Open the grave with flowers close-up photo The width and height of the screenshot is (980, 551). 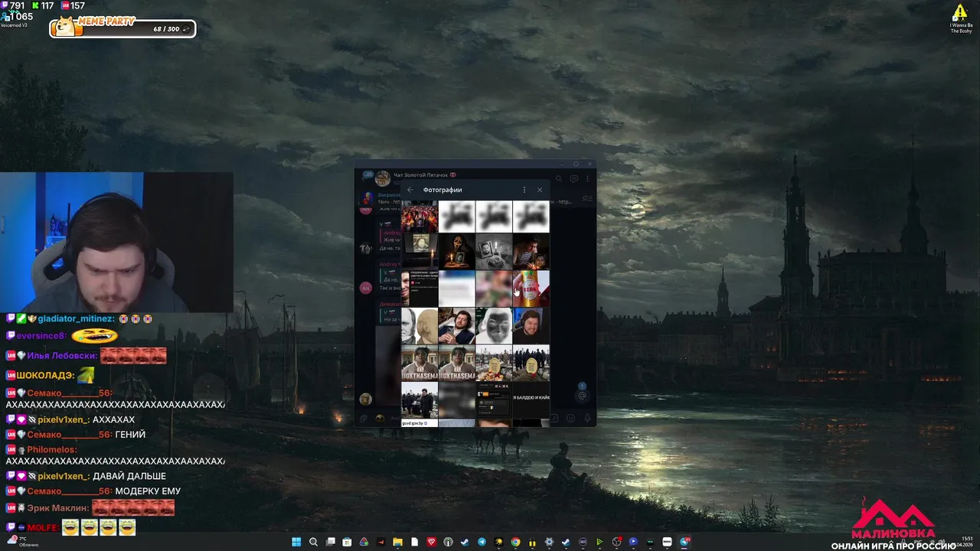click(494, 363)
